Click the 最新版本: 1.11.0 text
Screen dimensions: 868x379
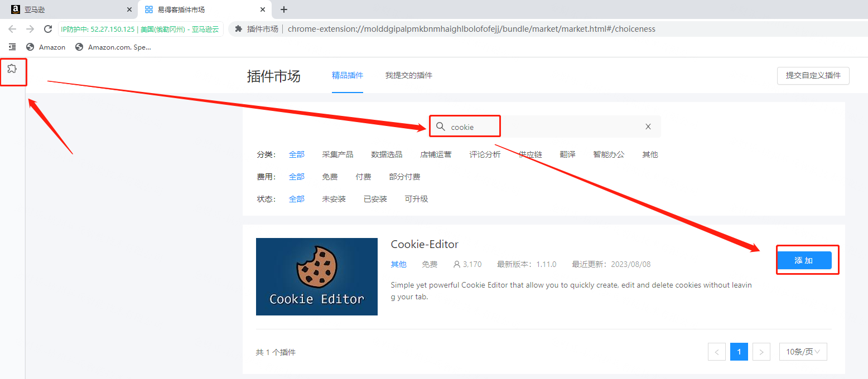tap(527, 264)
